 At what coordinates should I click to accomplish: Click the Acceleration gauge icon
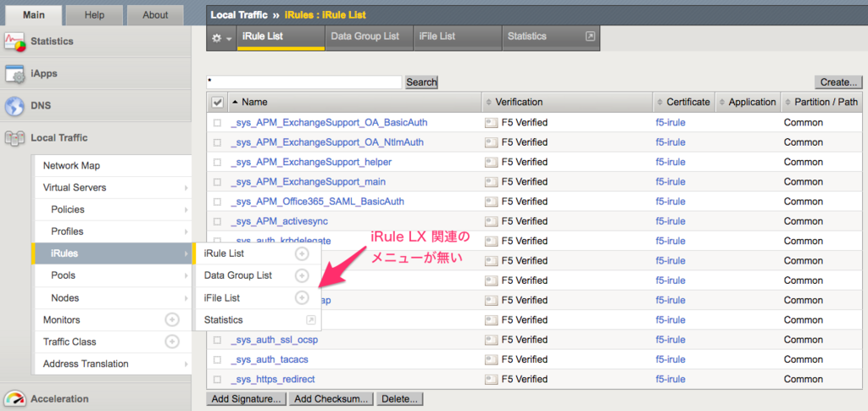tap(14, 399)
